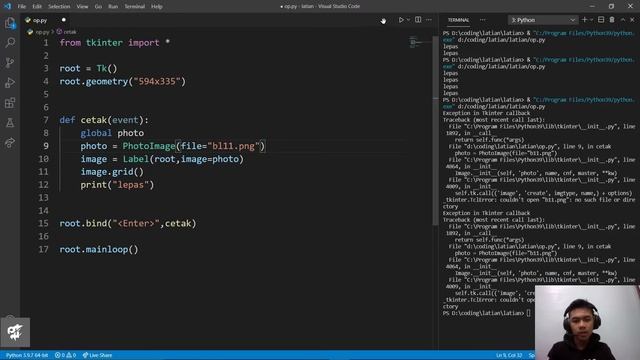Viewport: 640px width, 360px height.
Task: Open the Extensions view
Action: pyautogui.click(x=10, y=102)
